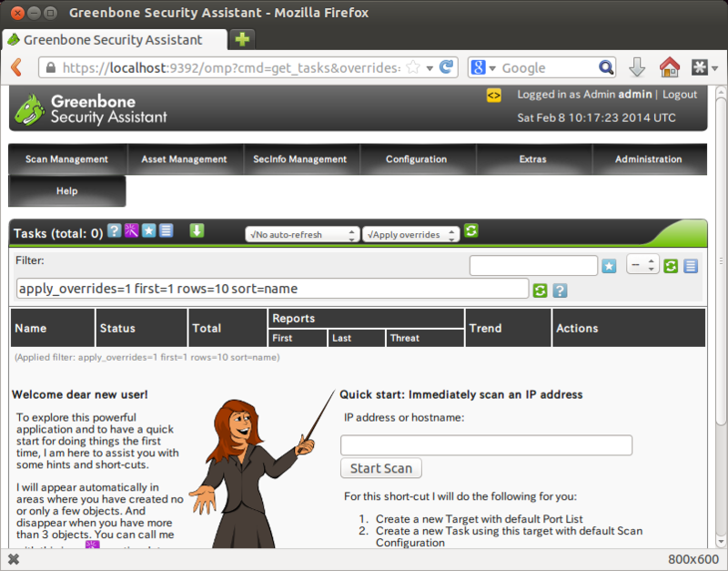Open Configuration menu
This screenshot has width=728, height=571.
(x=417, y=159)
